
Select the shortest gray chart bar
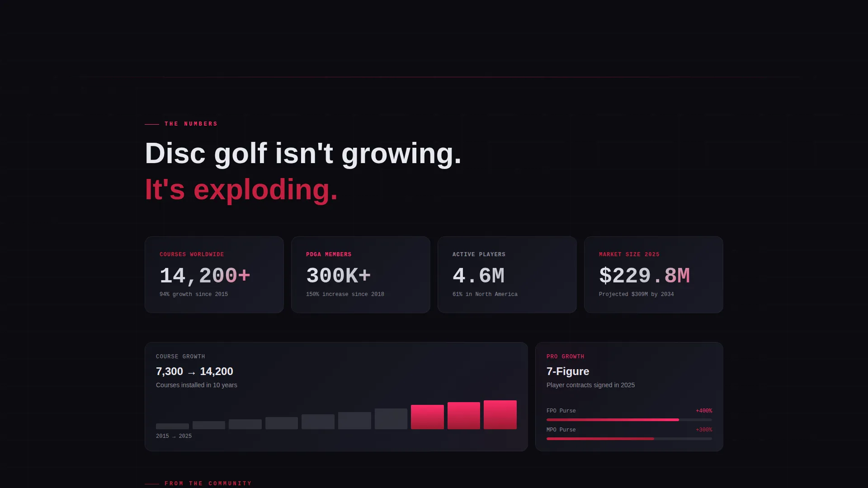point(172,426)
